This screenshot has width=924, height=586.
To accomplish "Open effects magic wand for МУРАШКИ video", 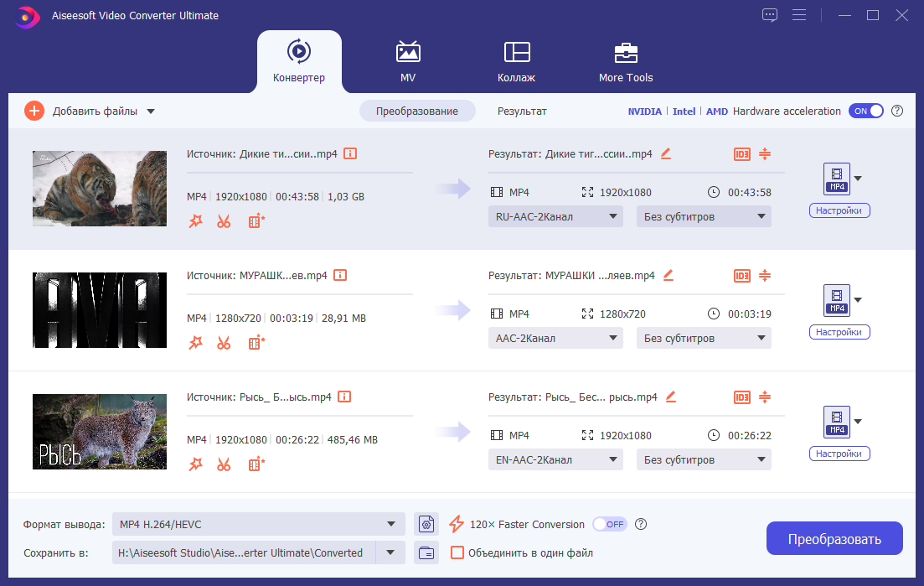I will click(x=195, y=343).
